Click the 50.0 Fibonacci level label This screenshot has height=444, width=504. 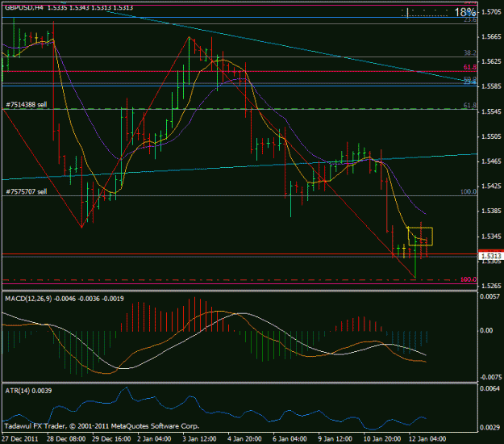click(x=470, y=79)
